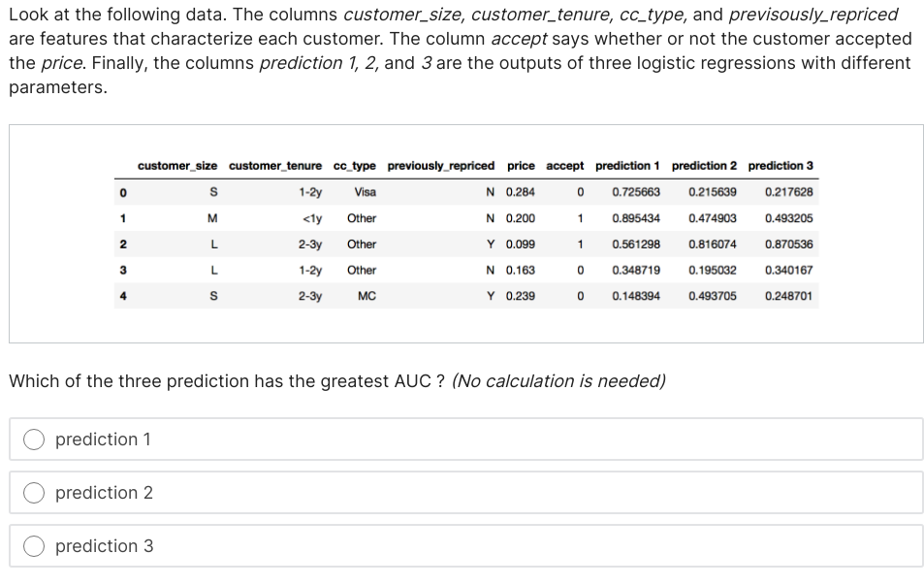Select the prediction 1 radio button

click(35, 439)
